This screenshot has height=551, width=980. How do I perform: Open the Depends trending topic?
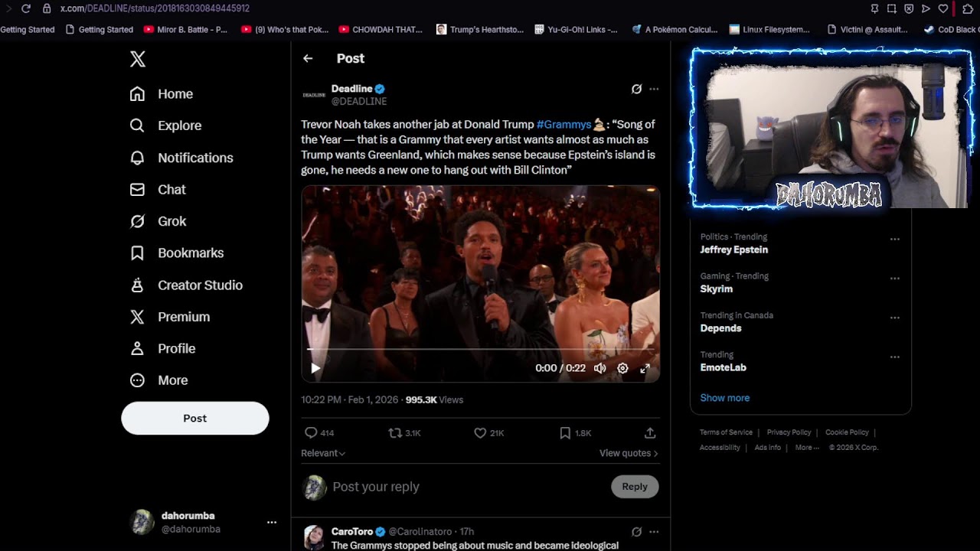click(720, 328)
